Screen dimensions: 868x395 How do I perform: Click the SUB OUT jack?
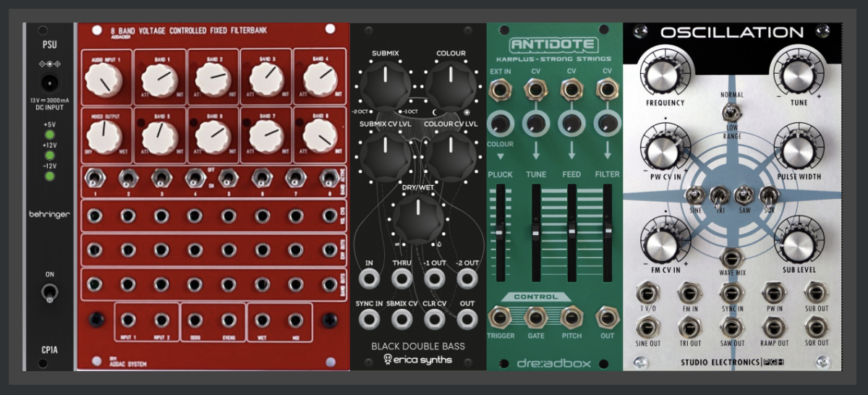817,293
